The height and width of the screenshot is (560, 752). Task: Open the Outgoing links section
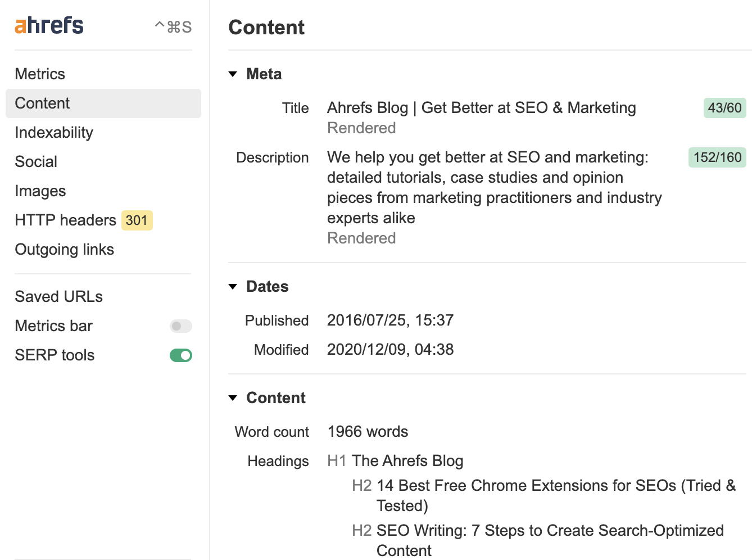click(64, 250)
